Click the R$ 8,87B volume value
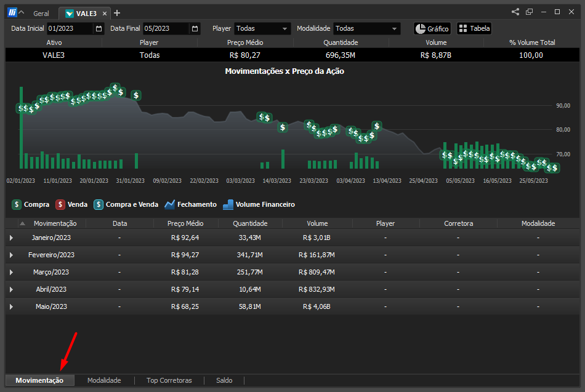This screenshot has height=392, width=585. pos(436,55)
